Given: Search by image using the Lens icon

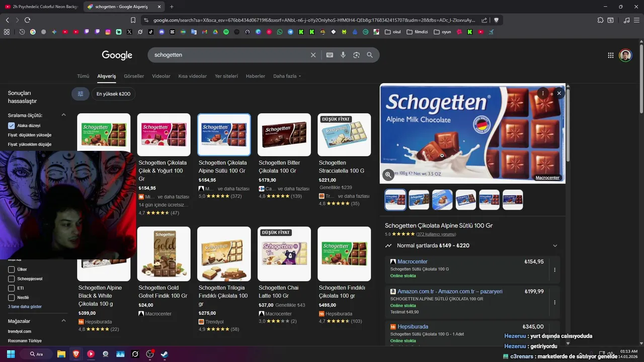Looking at the screenshot, I should [x=356, y=55].
